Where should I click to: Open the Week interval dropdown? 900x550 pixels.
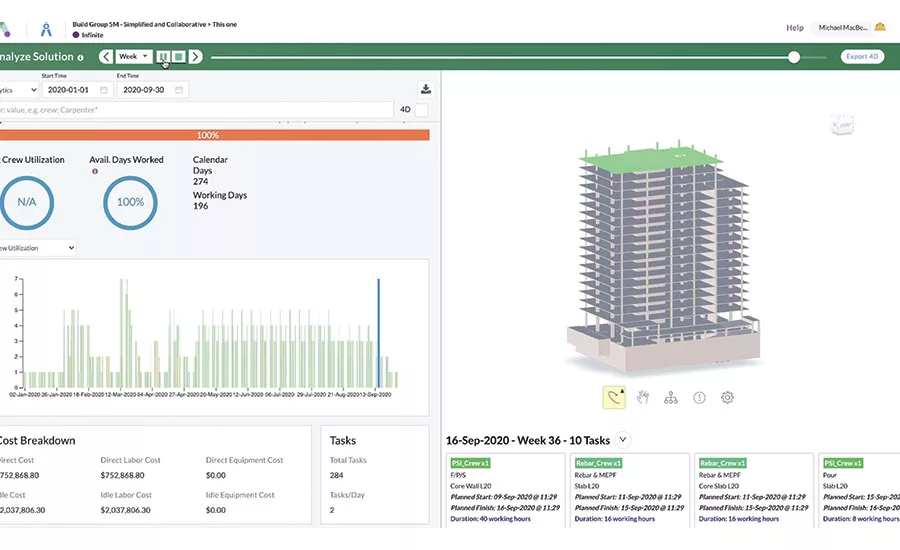point(133,56)
